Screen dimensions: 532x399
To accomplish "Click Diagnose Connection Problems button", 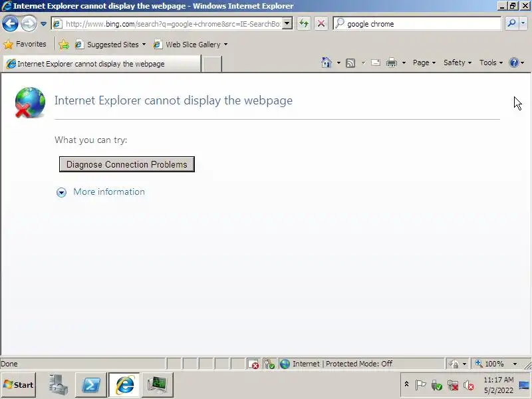I will (x=127, y=164).
